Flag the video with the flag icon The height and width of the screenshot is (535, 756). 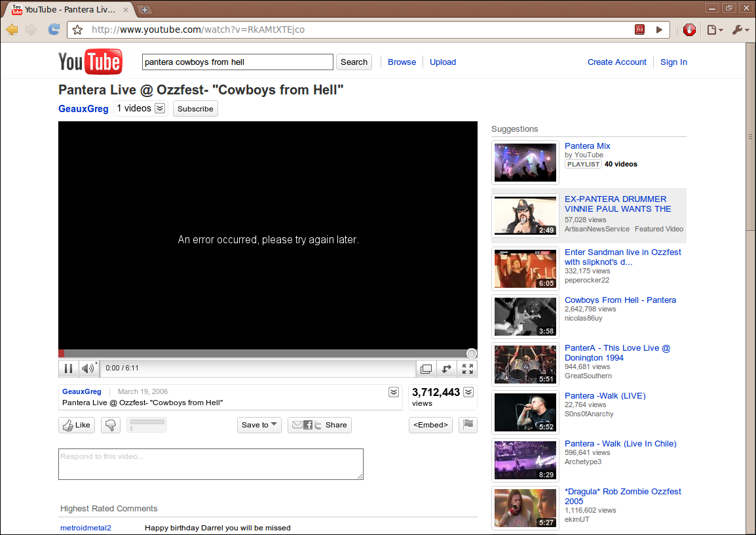click(x=468, y=425)
